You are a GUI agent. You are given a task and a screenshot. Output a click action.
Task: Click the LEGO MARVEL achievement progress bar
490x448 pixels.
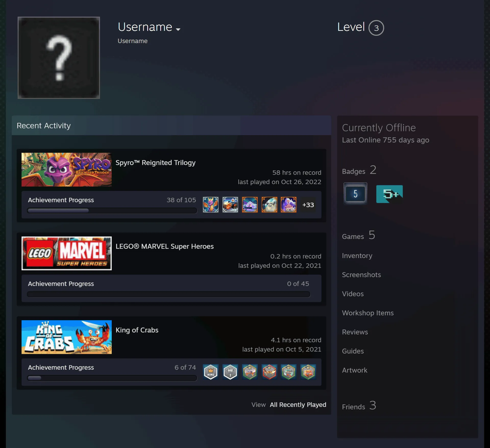[x=168, y=294]
